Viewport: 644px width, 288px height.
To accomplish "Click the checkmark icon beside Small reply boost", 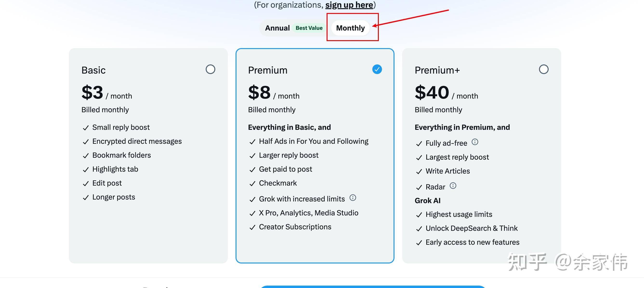I will pos(86,128).
